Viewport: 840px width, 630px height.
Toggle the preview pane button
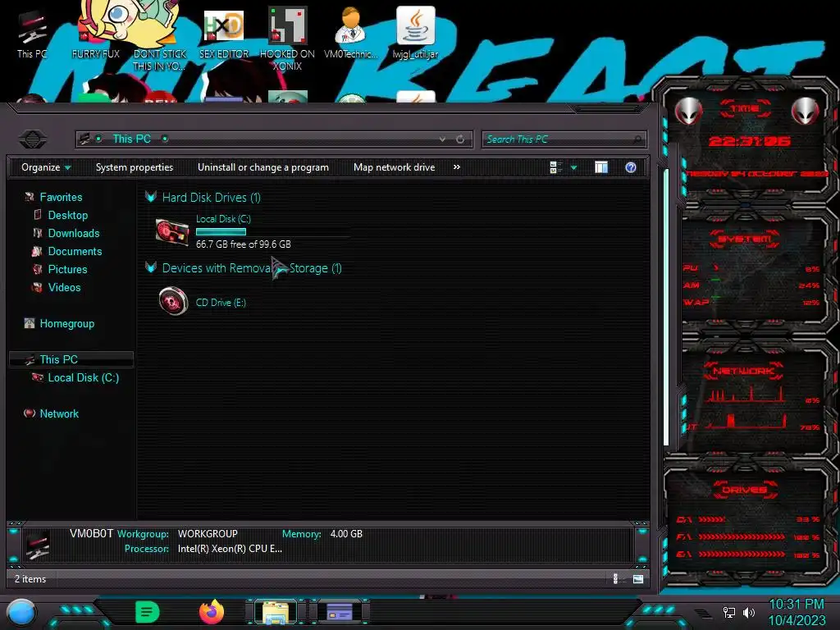pyautogui.click(x=601, y=167)
